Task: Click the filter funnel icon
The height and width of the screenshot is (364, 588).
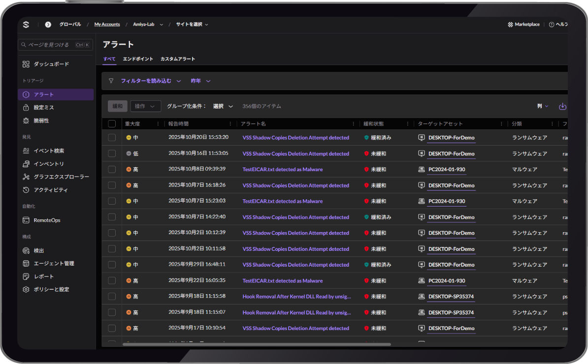Action: point(111,81)
